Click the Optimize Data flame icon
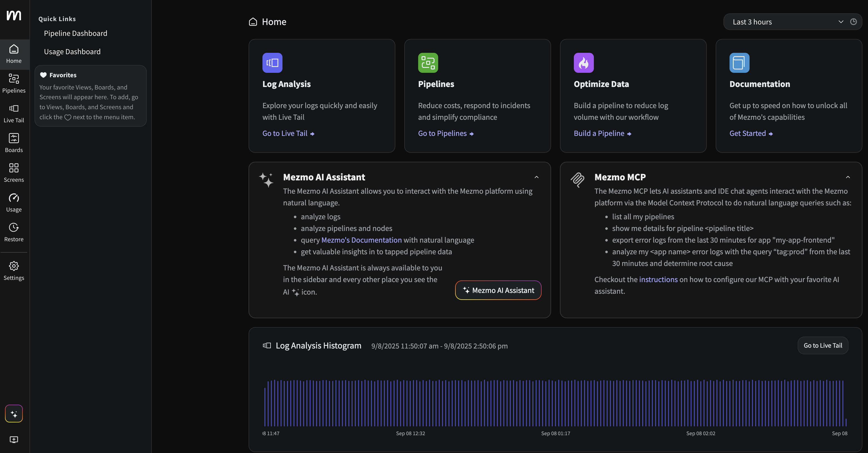This screenshot has height=453, width=868. [584, 63]
